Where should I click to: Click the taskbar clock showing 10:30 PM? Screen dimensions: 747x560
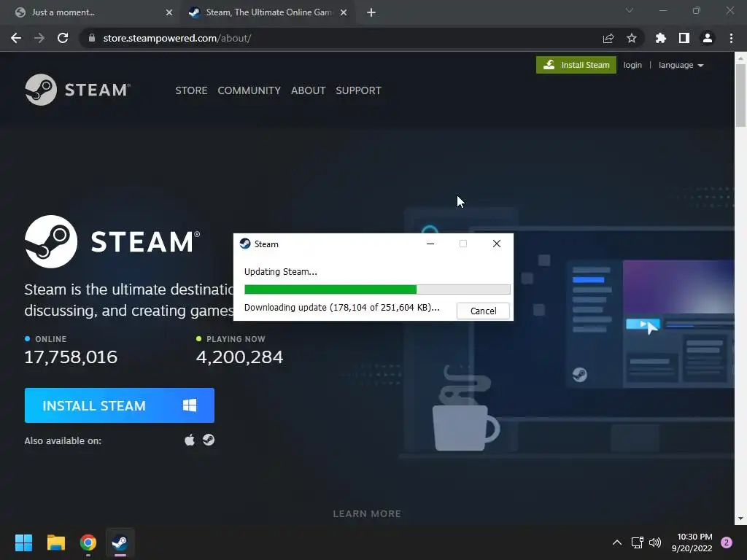[692, 542]
